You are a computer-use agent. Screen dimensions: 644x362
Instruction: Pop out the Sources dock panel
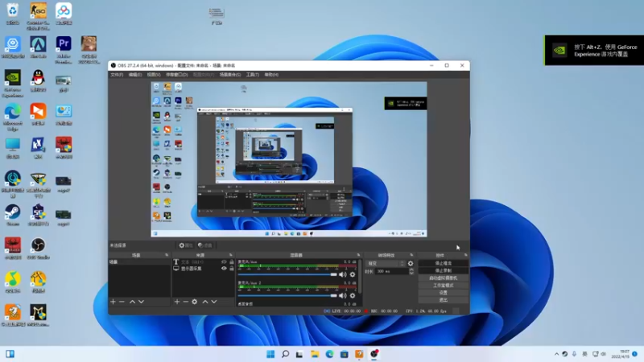point(230,255)
